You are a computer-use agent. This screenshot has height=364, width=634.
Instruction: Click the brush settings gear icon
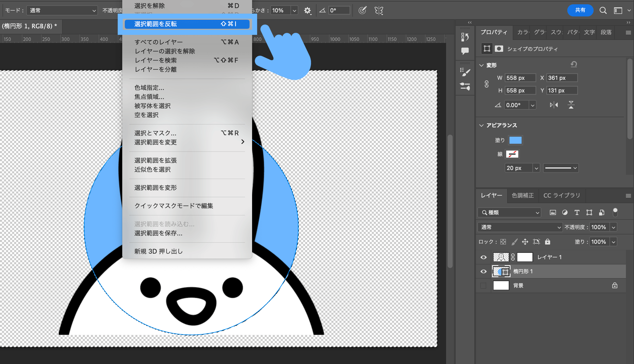[x=307, y=10]
